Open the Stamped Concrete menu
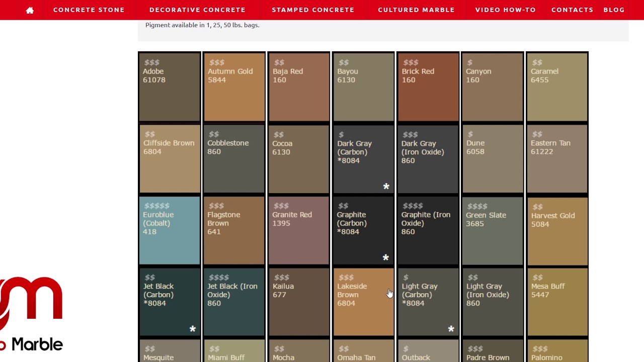 click(313, 10)
